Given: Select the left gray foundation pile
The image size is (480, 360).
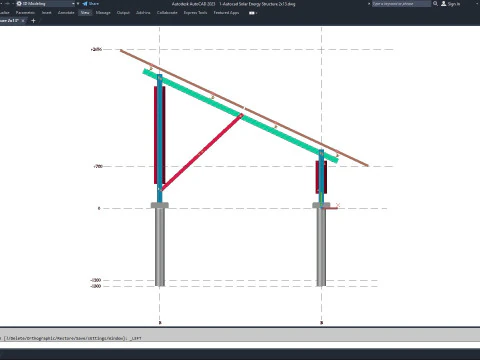Looking at the screenshot, I should point(160,247).
